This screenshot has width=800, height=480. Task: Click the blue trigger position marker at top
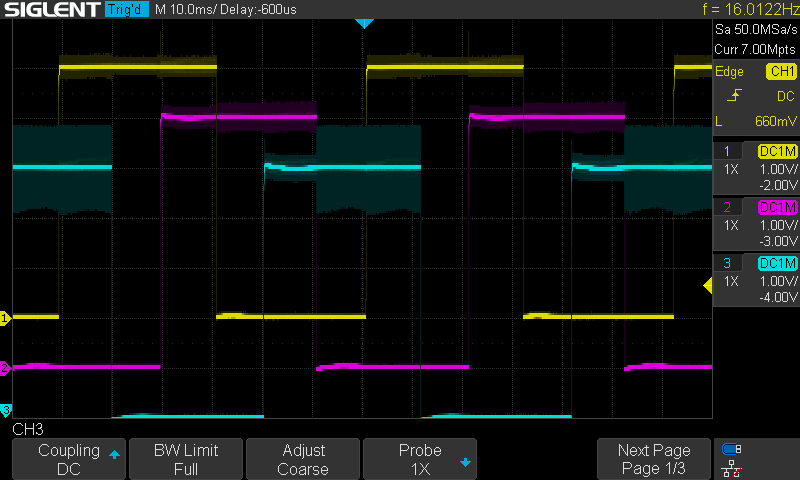[364, 23]
